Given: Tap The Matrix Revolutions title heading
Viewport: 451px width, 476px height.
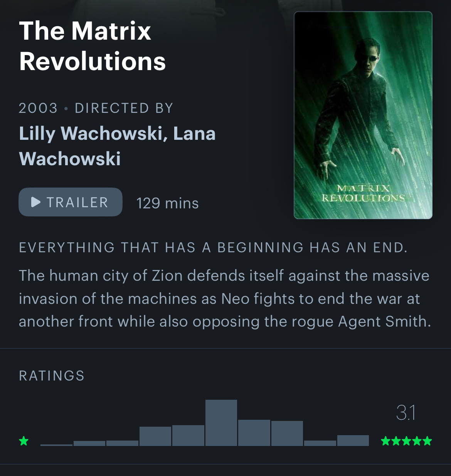Looking at the screenshot, I should [x=93, y=46].
